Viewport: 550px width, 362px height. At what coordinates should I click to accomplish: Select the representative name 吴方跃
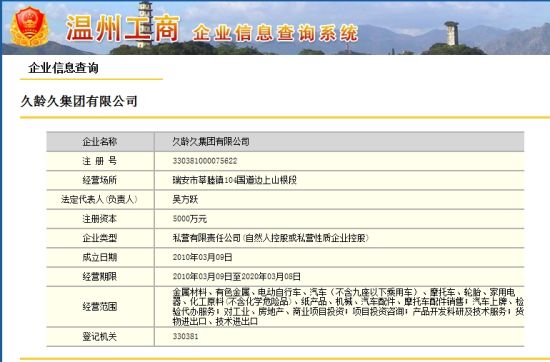click(x=185, y=200)
